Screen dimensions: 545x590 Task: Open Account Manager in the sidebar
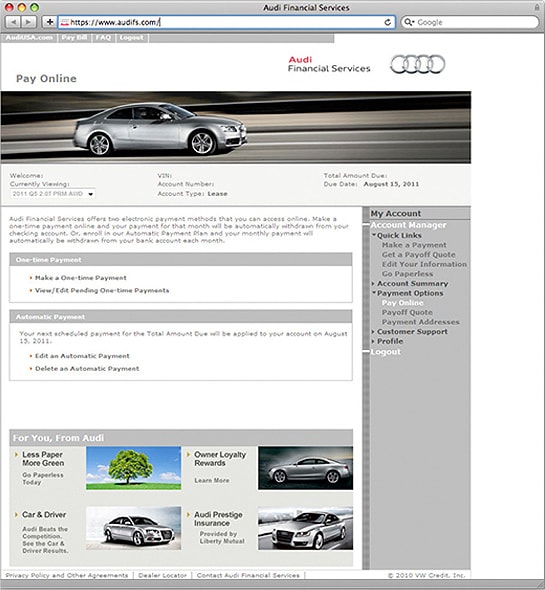point(408,225)
